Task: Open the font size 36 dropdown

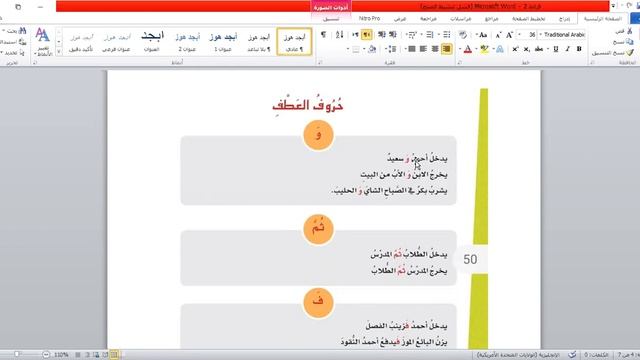Action: click(520, 35)
